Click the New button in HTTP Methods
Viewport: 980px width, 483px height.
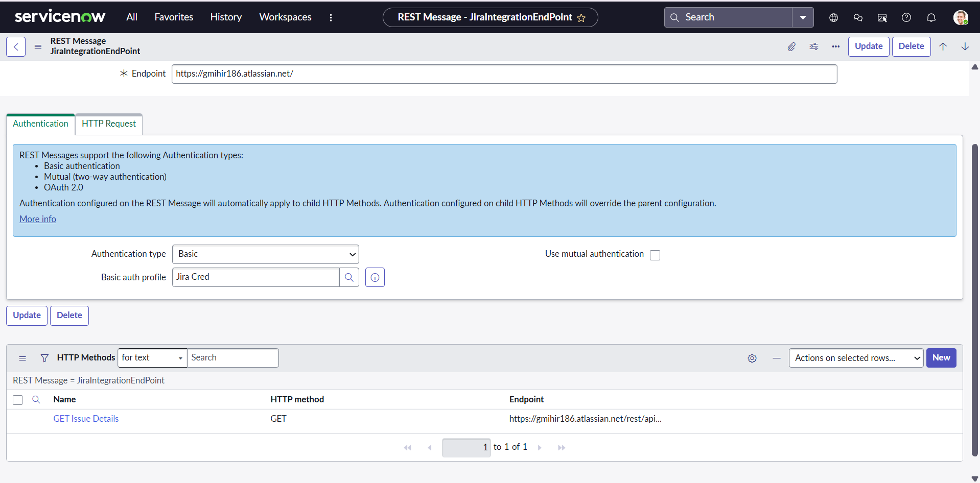click(x=941, y=358)
